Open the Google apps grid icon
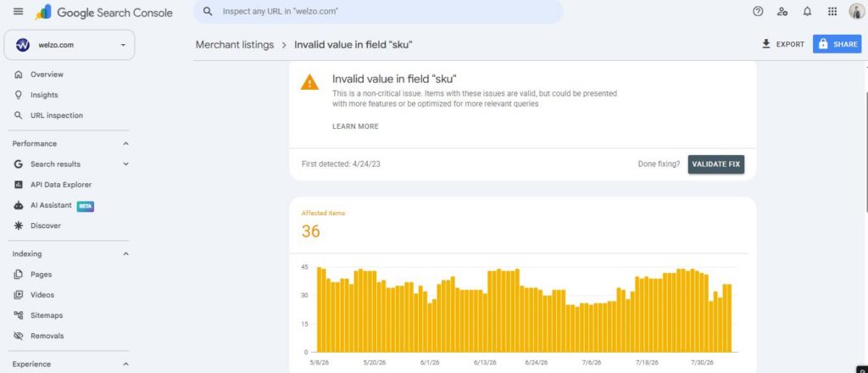The image size is (868, 373). click(x=832, y=12)
